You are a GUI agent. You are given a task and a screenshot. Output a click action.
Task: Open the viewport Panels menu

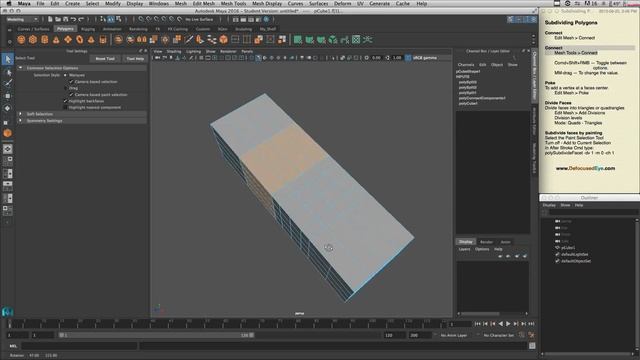click(x=247, y=51)
